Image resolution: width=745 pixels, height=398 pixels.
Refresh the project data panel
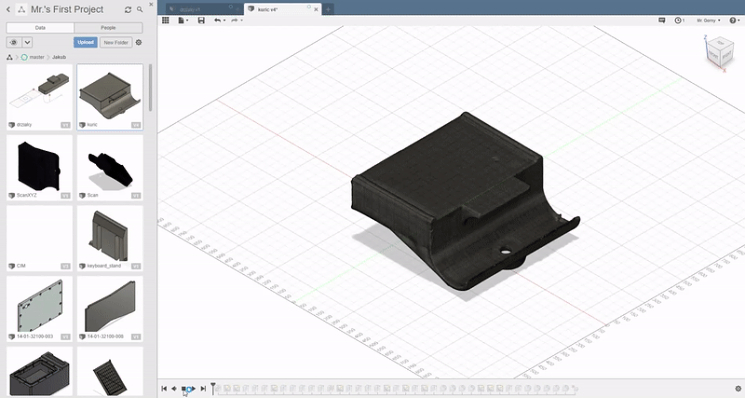pos(128,9)
